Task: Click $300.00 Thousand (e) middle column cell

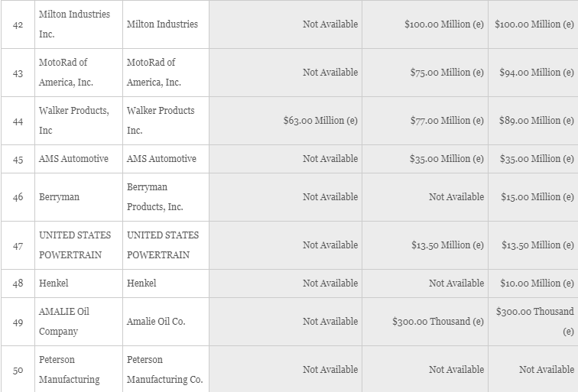Action: pyautogui.click(x=438, y=322)
